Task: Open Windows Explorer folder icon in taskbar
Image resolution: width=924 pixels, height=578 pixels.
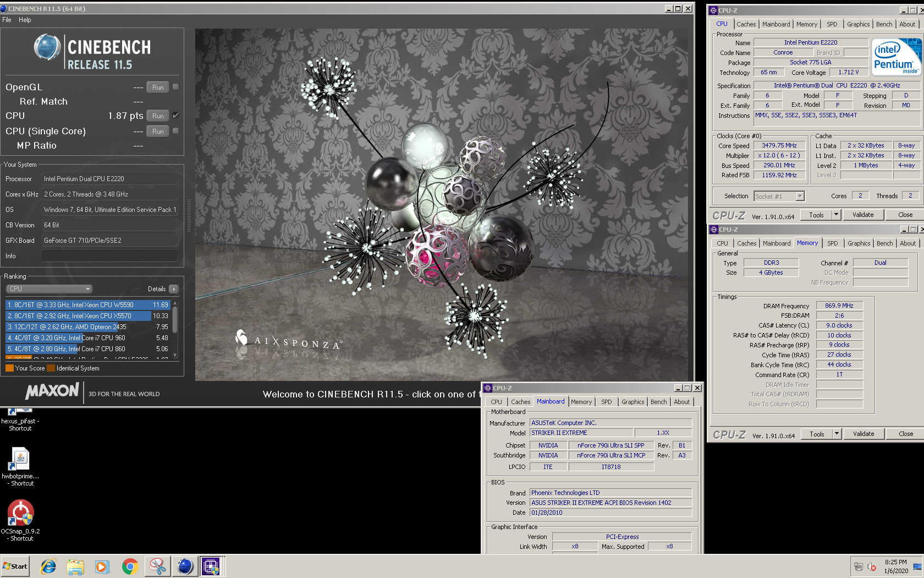Action: pos(75,566)
